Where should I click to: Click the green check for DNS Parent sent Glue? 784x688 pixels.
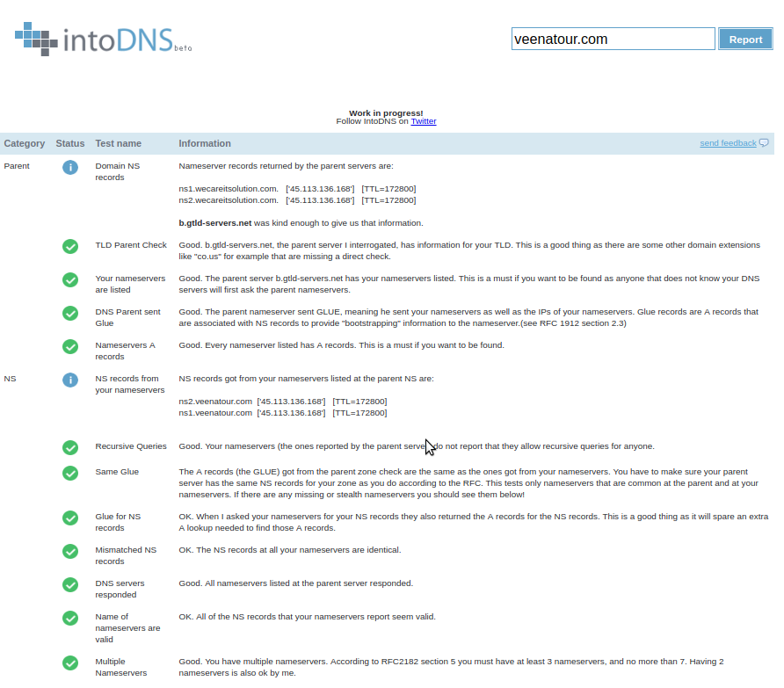pyautogui.click(x=70, y=314)
